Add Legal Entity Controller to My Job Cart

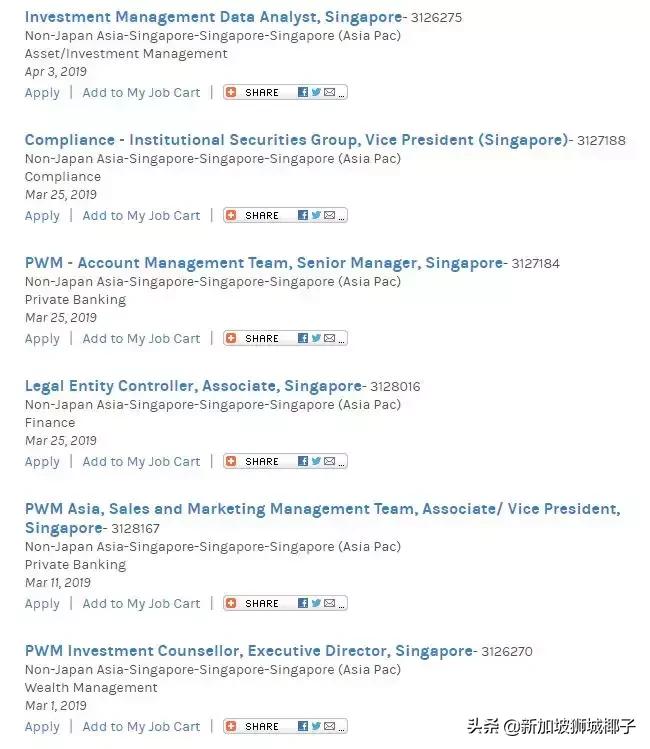pyautogui.click(x=141, y=462)
